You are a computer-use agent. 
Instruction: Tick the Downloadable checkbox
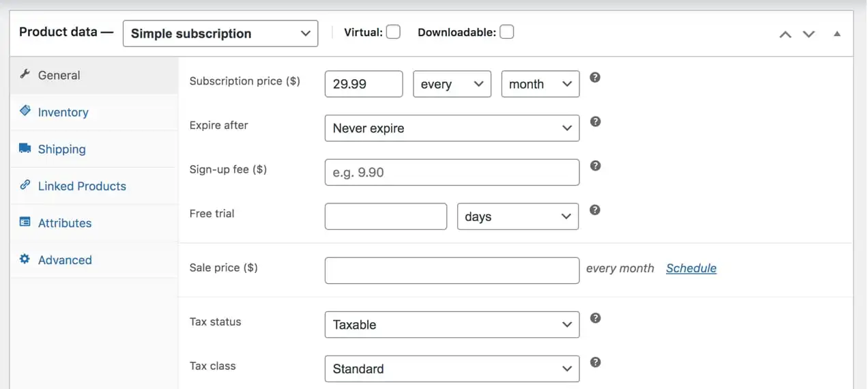pyautogui.click(x=506, y=32)
